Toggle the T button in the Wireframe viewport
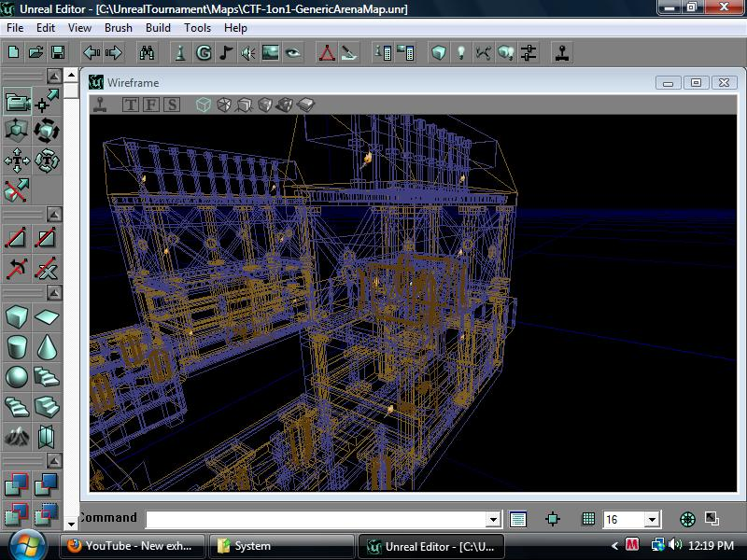The width and height of the screenshot is (747, 560). pos(131,105)
